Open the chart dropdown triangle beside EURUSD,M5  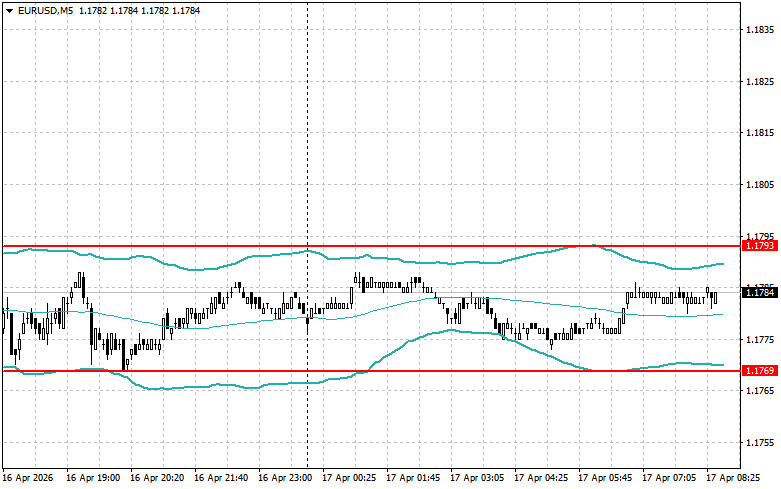[9, 10]
